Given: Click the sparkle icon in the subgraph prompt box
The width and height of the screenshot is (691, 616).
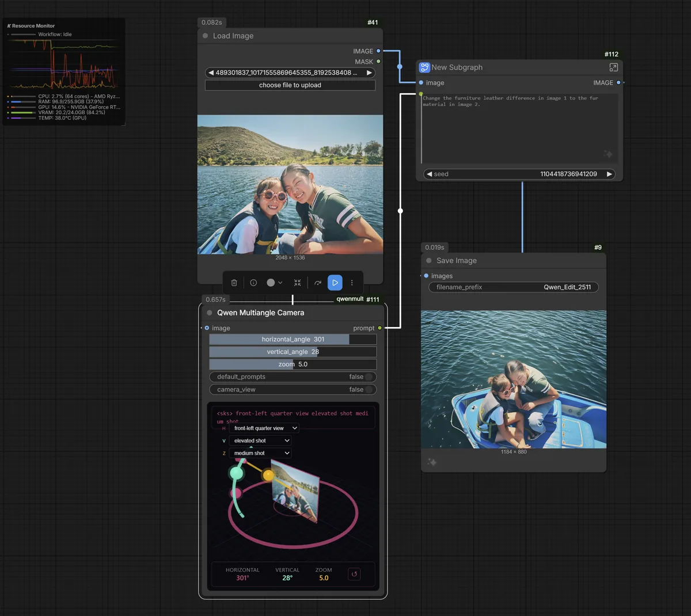Looking at the screenshot, I should point(608,154).
